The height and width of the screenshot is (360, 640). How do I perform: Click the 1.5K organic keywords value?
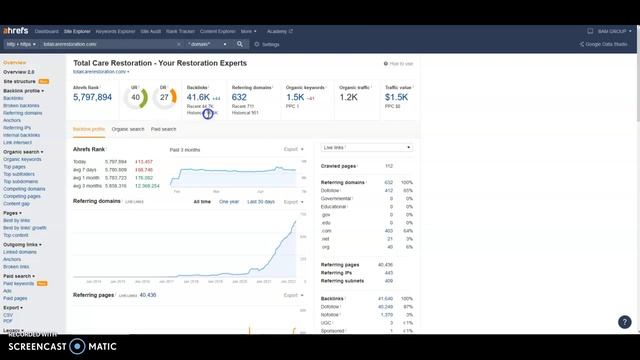point(295,97)
